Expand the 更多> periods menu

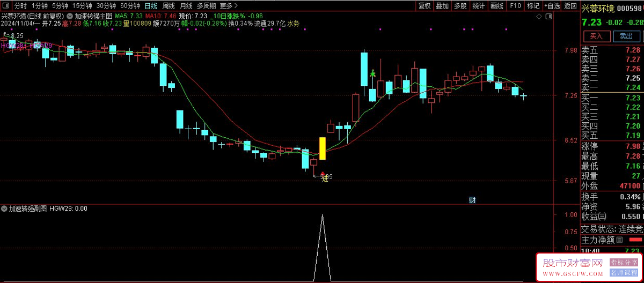(x=229, y=6)
